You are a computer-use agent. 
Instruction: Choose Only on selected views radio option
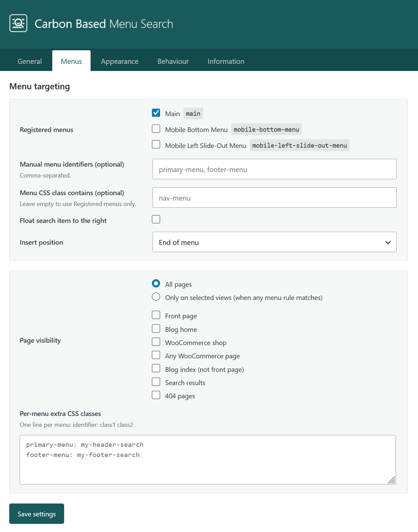coord(156,297)
